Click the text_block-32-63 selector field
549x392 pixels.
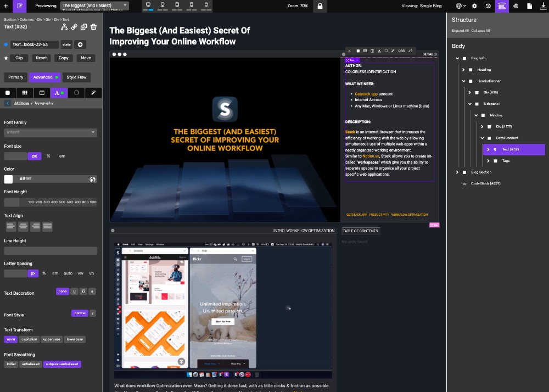pyautogui.click(x=34, y=44)
